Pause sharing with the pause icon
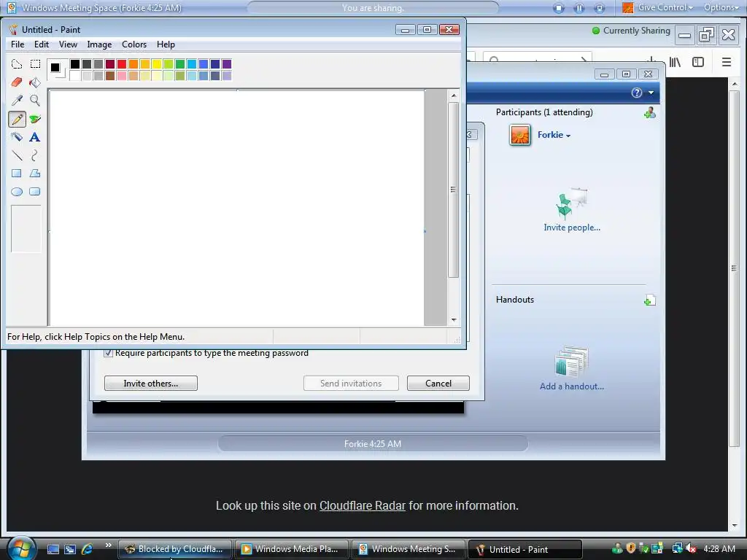 (x=579, y=8)
